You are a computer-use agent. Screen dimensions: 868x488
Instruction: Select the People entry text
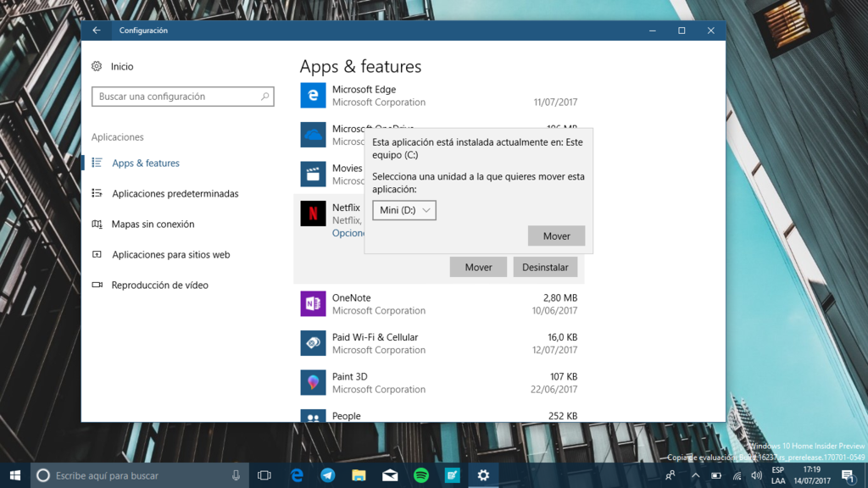346,415
